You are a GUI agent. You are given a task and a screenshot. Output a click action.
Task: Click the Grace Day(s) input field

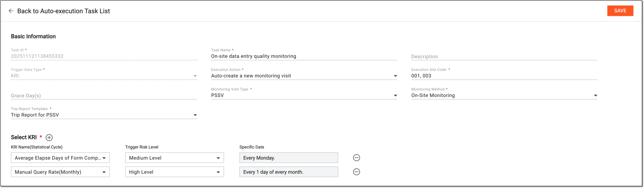pos(104,96)
